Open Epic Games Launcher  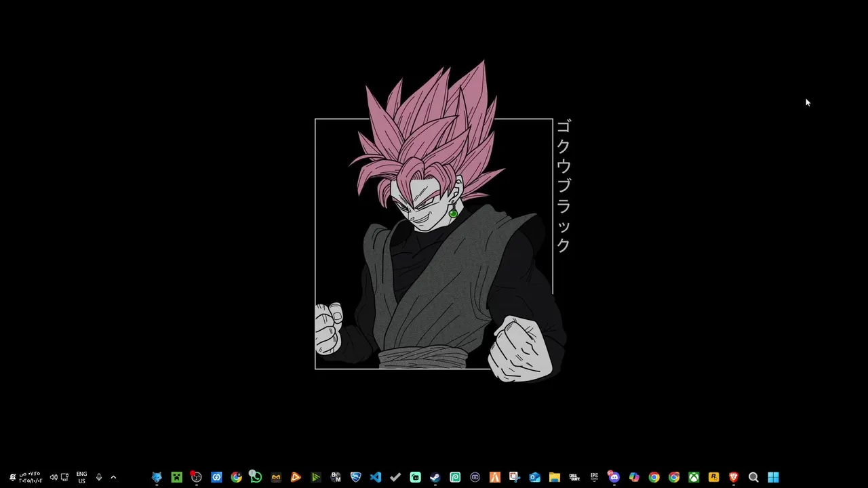point(594,477)
